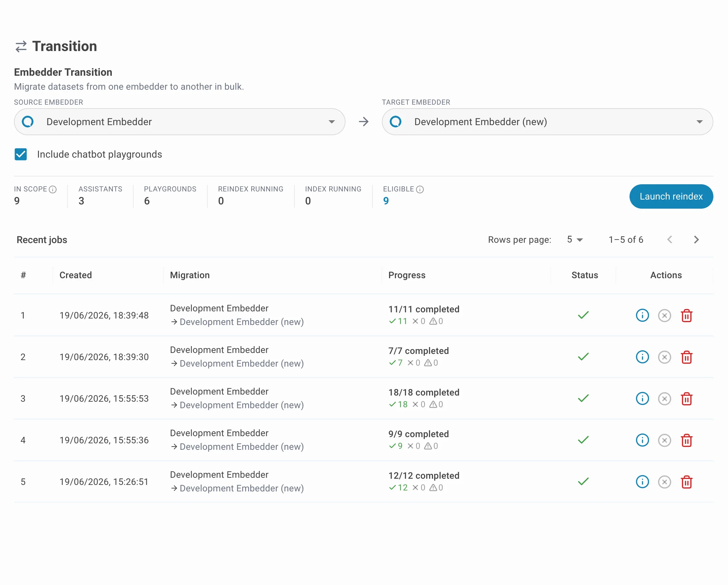Click the Recent jobs heading
The width and height of the screenshot is (728, 585).
(42, 240)
